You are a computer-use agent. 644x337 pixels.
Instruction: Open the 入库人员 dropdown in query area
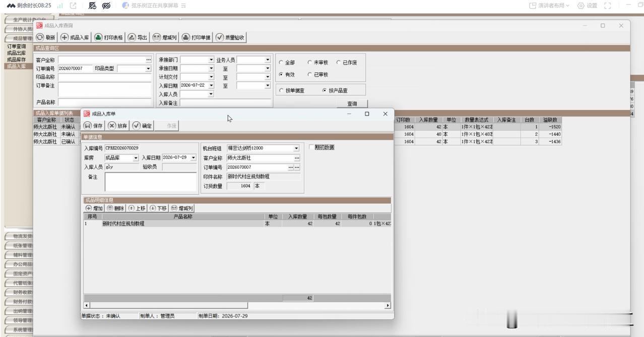211,94
